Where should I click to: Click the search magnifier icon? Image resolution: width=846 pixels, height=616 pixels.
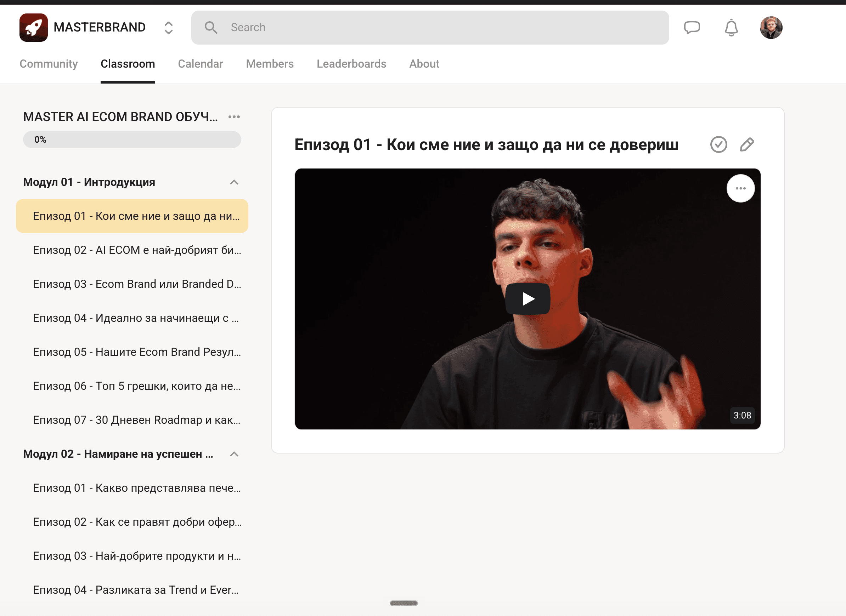tap(211, 28)
